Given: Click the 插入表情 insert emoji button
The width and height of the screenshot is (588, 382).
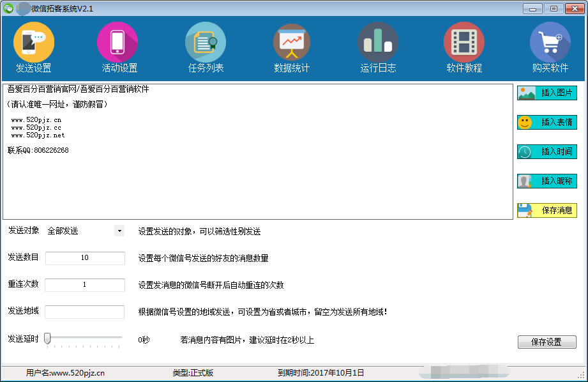Looking at the screenshot, I should click(x=547, y=122).
